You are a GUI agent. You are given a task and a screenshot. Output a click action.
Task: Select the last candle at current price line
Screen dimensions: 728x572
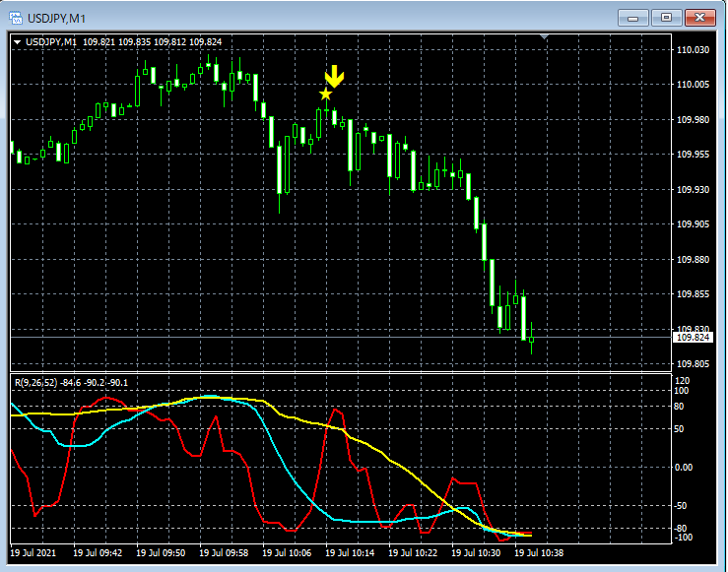(x=532, y=339)
